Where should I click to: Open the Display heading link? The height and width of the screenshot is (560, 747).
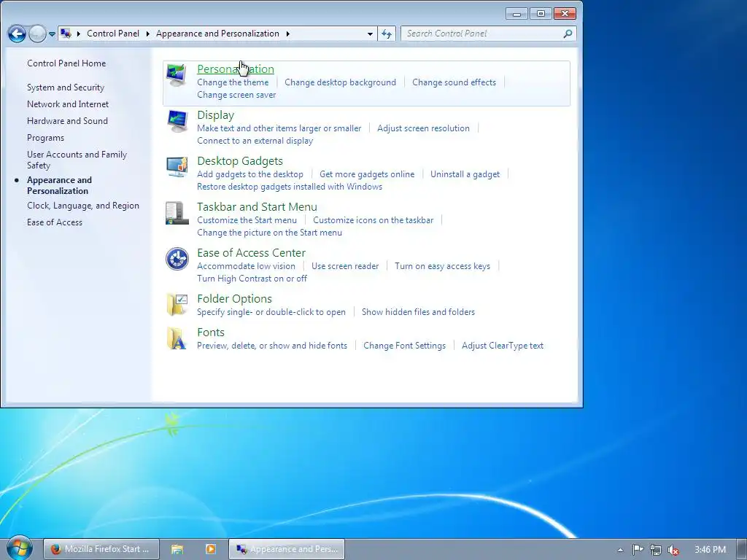click(x=215, y=115)
